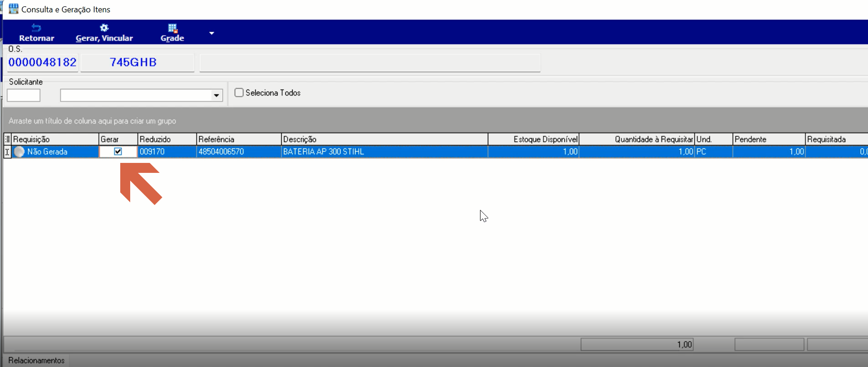Screen dimensions: 868x367
Task: Enable the Seleciona Todos checkbox
Action: pyautogui.click(x=239, y=93)
